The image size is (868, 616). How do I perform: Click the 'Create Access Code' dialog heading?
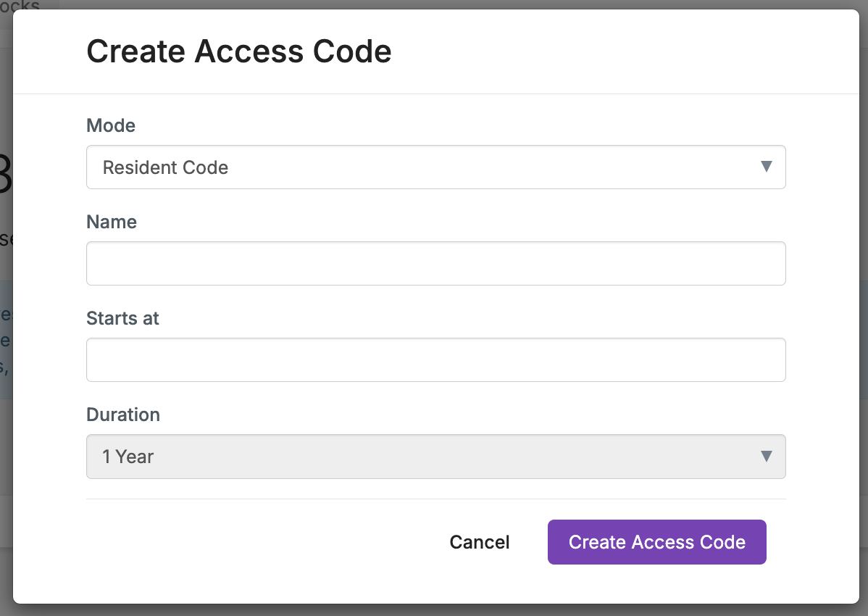238,51
